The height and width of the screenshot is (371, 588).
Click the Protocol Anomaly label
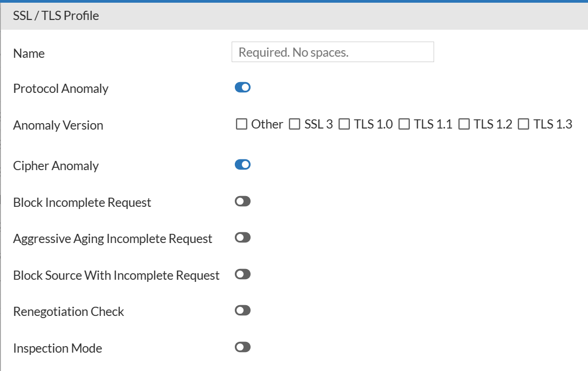(60, 88)
